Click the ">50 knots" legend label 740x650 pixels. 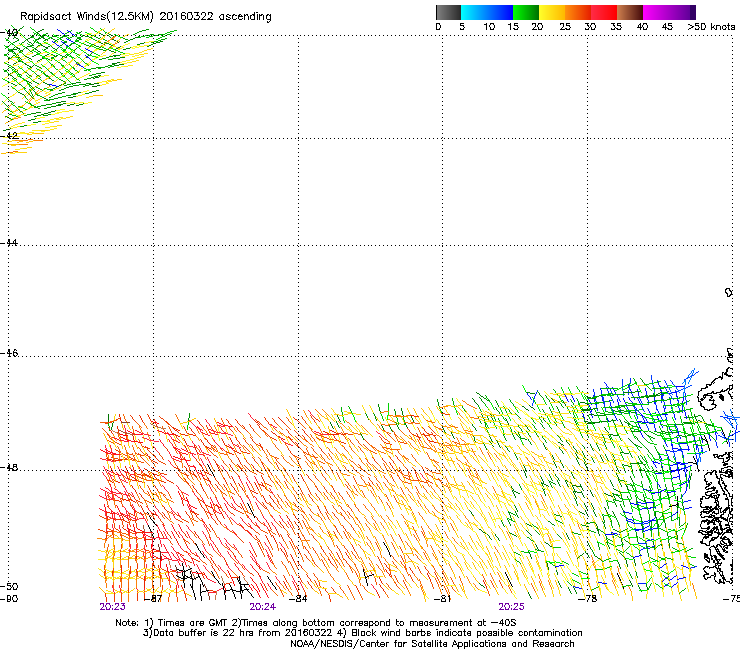point(711,27)
